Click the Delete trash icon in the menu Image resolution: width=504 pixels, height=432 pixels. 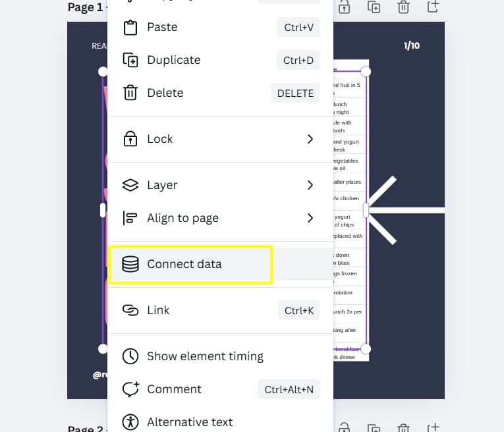tap(130, 93)
